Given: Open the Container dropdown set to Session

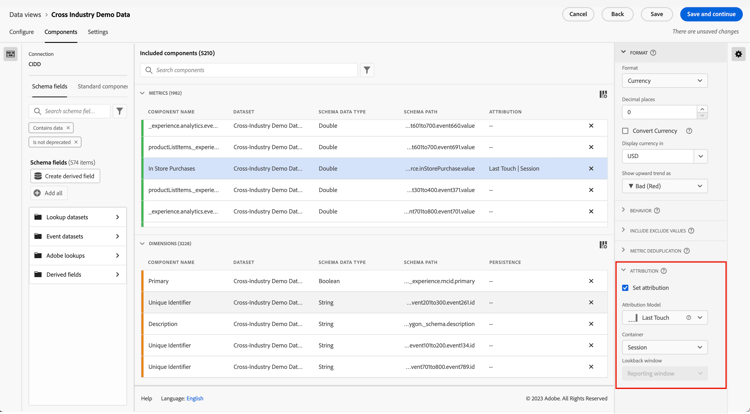Looking at the screenshot, I should [664, 348].
